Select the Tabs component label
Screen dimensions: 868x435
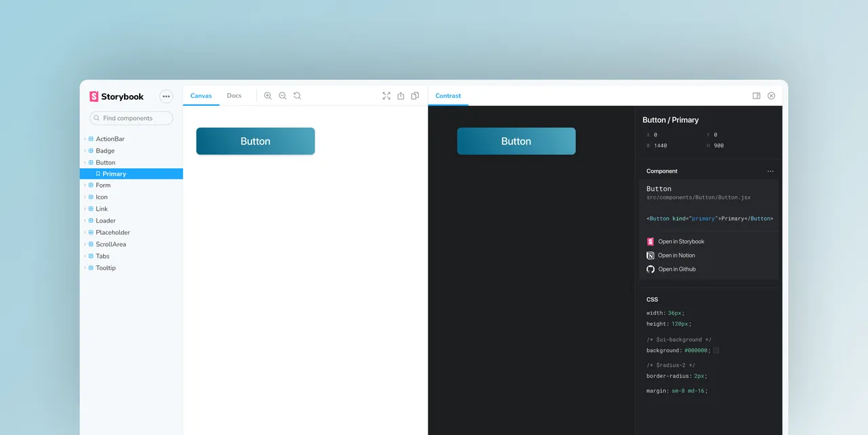[x=102, y=257]
